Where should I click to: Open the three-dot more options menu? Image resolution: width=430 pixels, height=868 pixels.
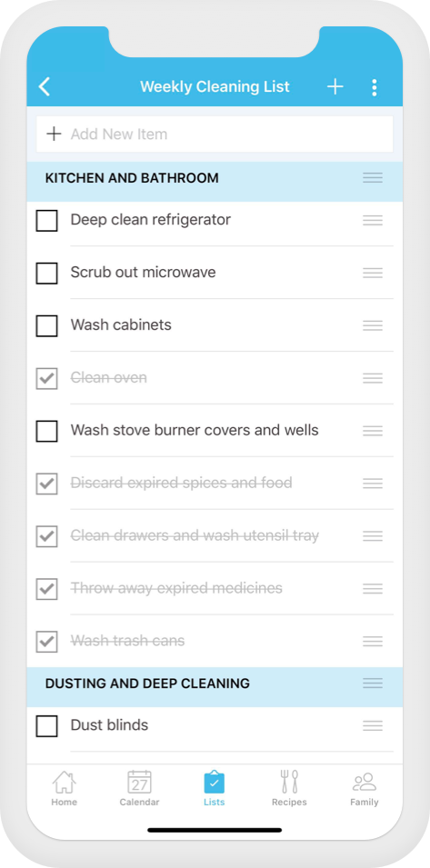pyautogui.click(x=375, y=87)
